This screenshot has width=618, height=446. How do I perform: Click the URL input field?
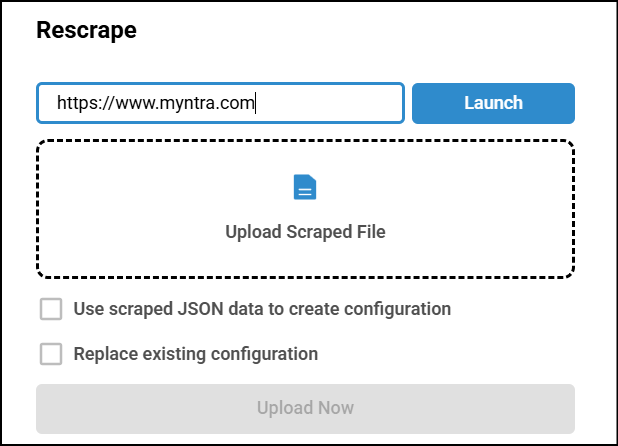pyautogui.click(x=220, y=103)
